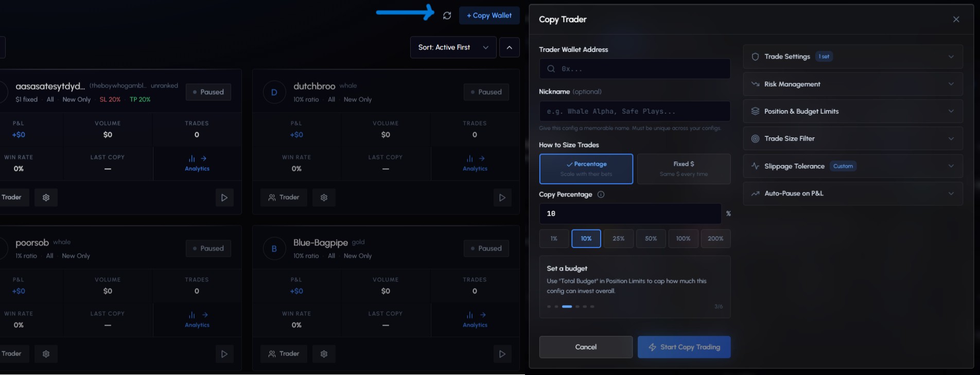Viewport: 980px width, 375px height.
Task: Click the Copy Percentage value field
Action: tap(630, 213)
